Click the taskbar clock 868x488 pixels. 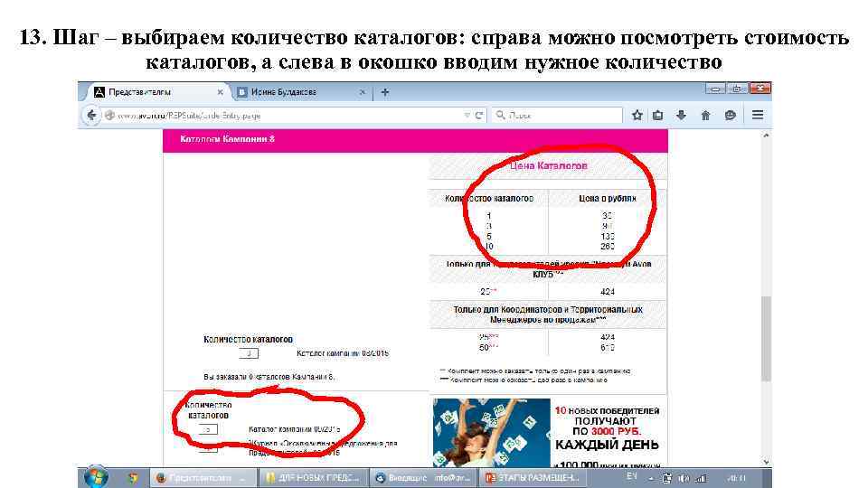pyautogui.click(x=738, y=478)
